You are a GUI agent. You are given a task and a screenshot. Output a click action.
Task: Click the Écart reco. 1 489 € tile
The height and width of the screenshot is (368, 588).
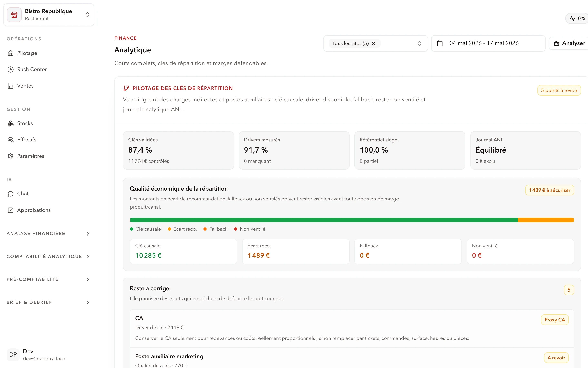click(x=296, y=251)
